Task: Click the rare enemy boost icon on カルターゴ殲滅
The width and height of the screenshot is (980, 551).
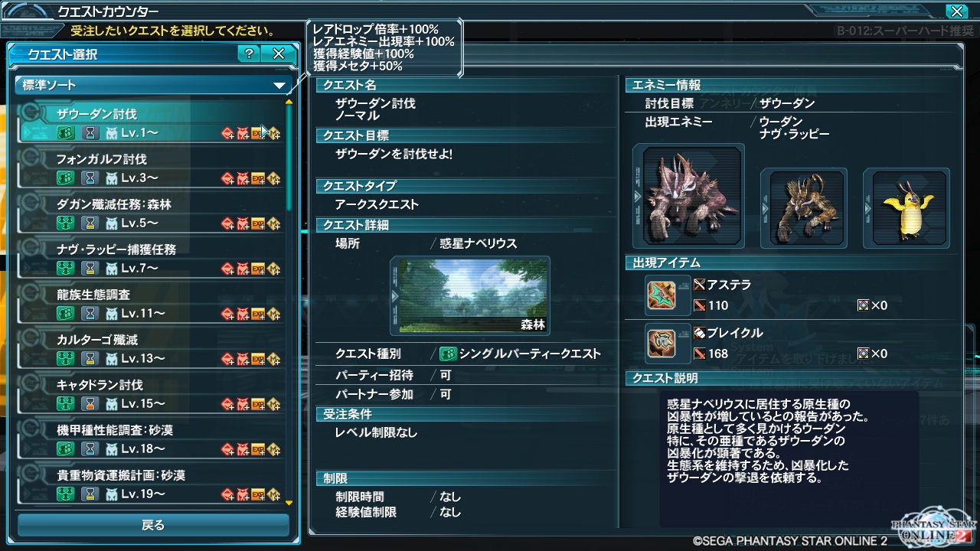Action: pos(243,359)
